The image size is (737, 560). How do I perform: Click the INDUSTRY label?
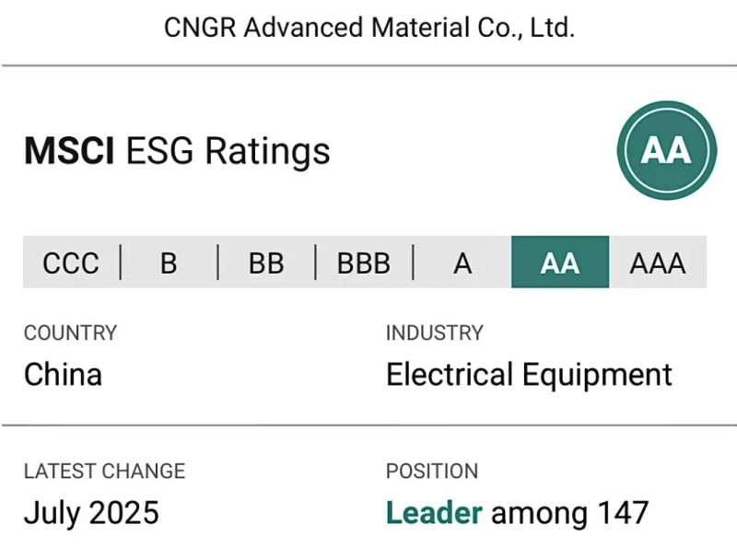[434, 332]
